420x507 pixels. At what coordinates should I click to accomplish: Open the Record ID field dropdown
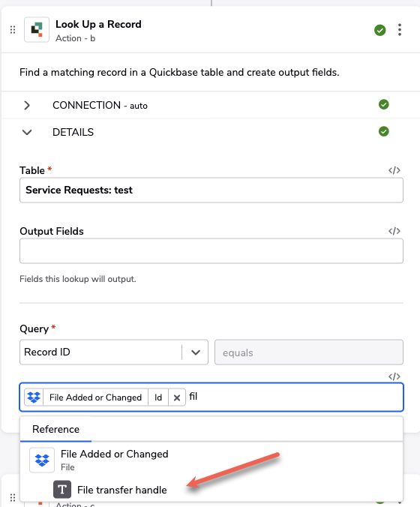pyautogui.click(x=196, y=352)
